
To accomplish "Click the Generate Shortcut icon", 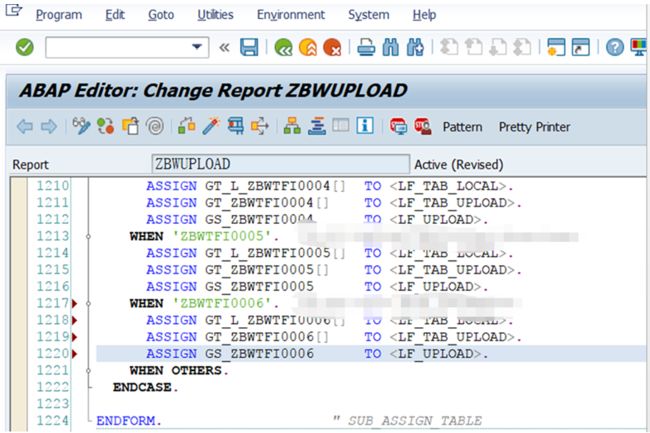I will click(581, 47).
